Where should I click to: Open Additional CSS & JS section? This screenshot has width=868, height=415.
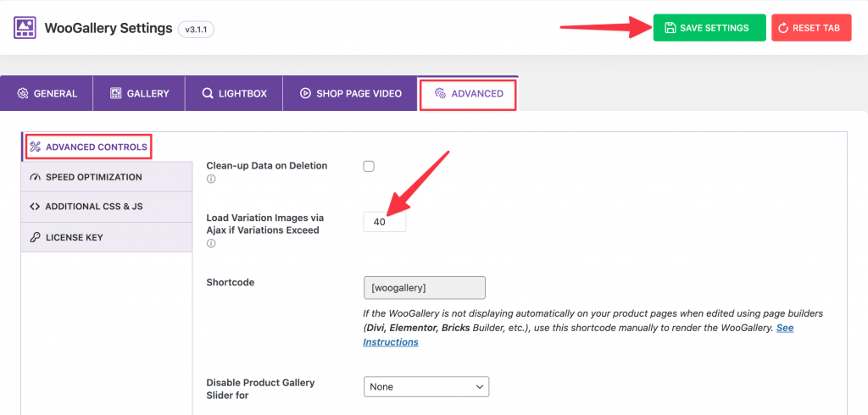coord(106,207)
